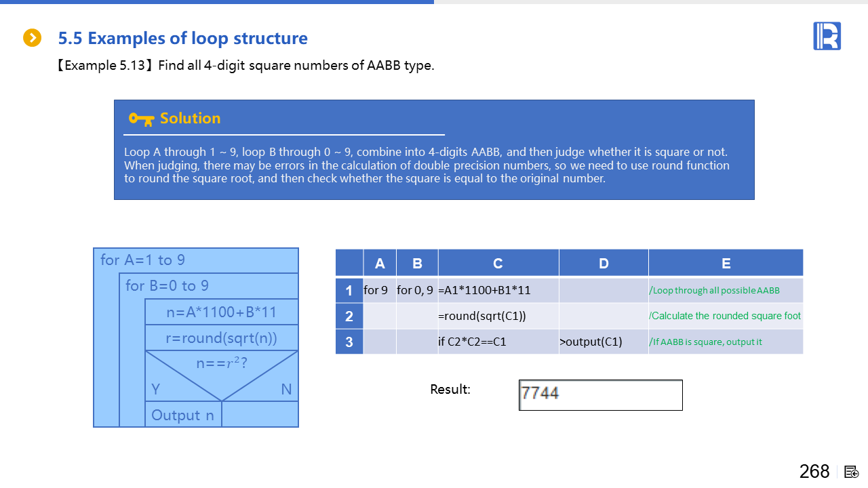Click the return-to-contents icon beside page number
The height and width of the screenshot is (488, 868).
tap(852, 472)
